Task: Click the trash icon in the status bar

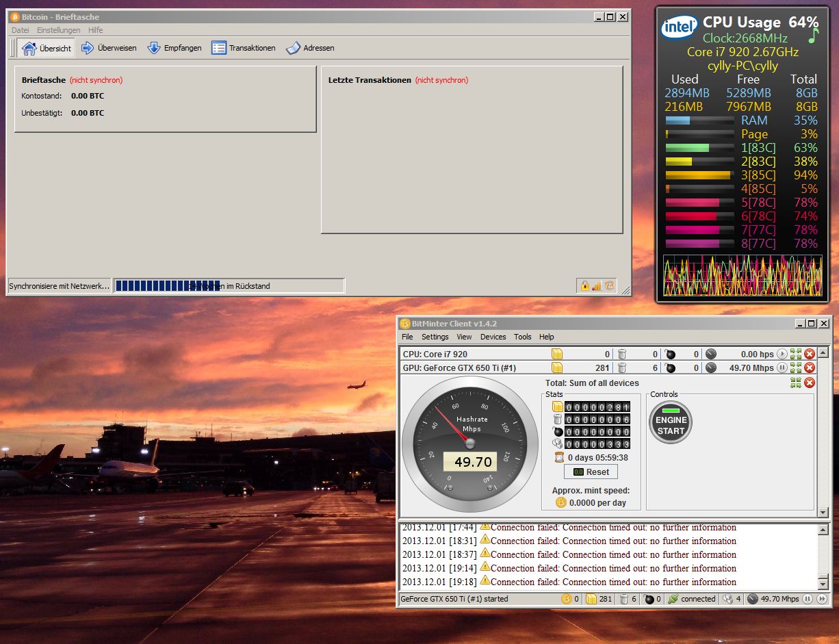Action: (x=623, y=599)
